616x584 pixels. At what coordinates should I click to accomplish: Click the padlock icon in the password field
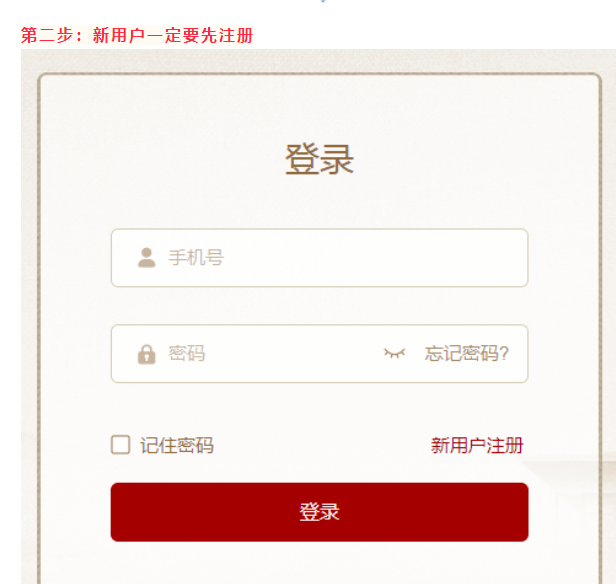[x=146, y=354]
